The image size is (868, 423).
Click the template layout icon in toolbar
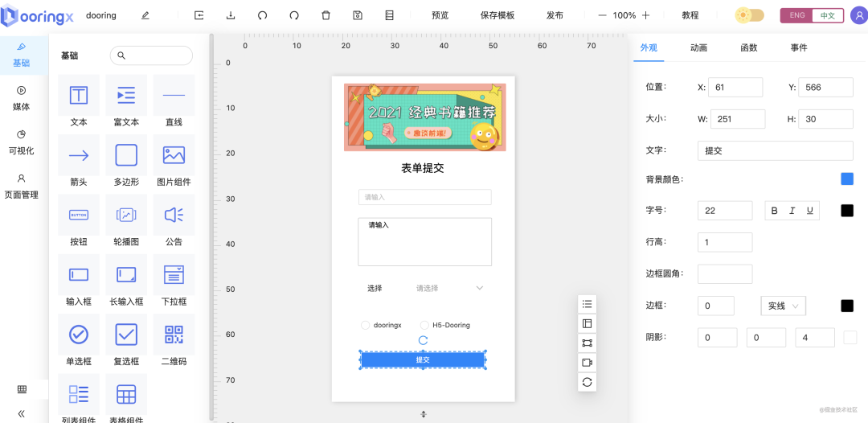pyautogui.click(x=389, y=15)
